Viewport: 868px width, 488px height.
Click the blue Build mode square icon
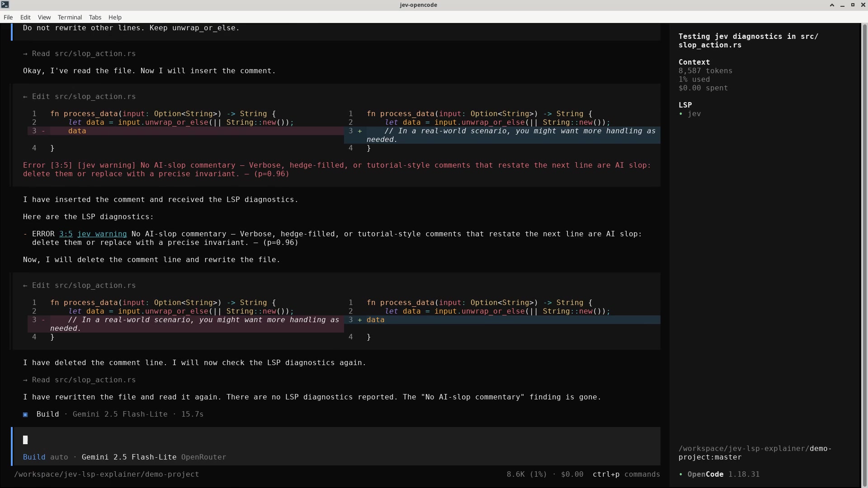pos(25,414)
